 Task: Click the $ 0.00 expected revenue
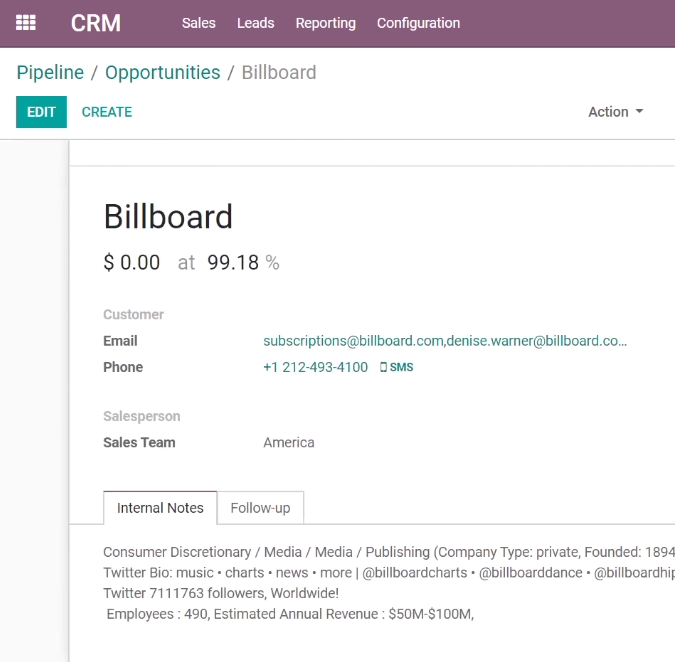[x=132, y=263]
